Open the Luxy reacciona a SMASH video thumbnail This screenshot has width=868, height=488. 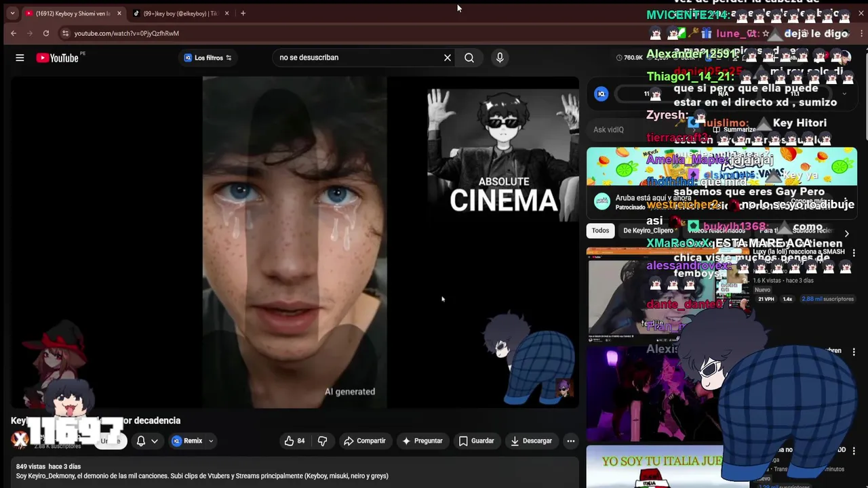click(x=668, y=295)
